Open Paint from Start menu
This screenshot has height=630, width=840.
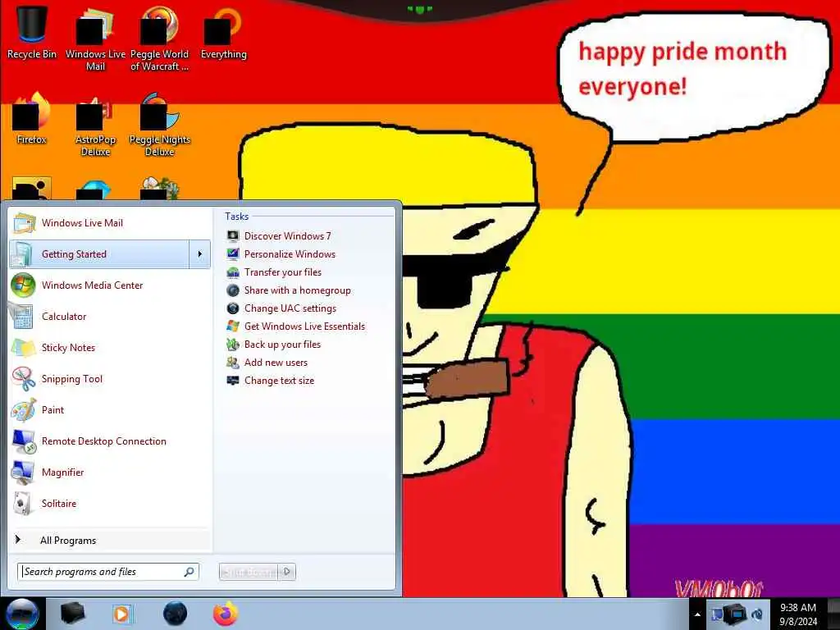pos(110,410)
